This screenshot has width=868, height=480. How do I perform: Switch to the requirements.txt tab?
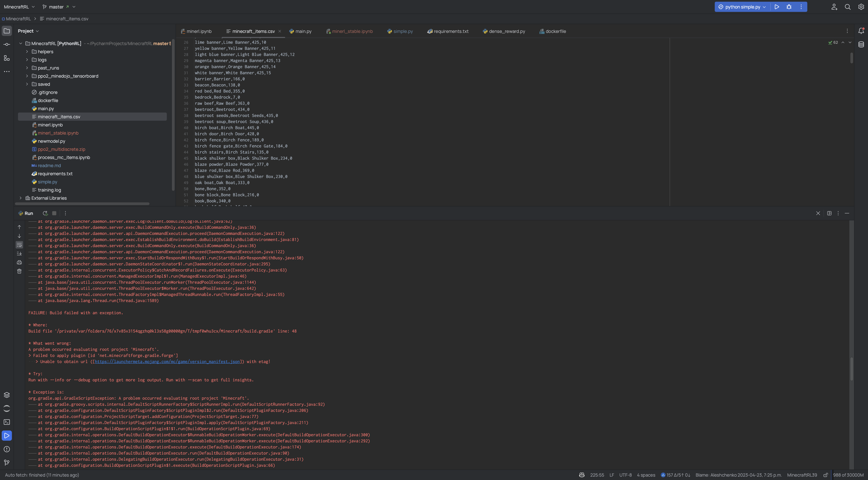[450, 31]
